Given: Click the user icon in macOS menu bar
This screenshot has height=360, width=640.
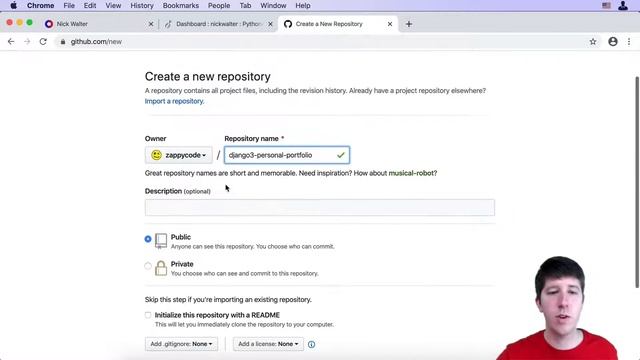Looking at the screenshot, I should tap(623, 6).
